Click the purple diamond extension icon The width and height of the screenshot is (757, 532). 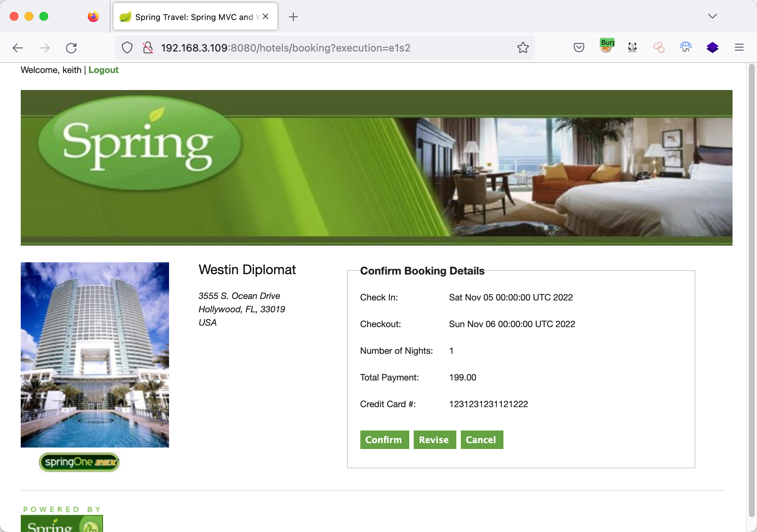coord(712,47)
